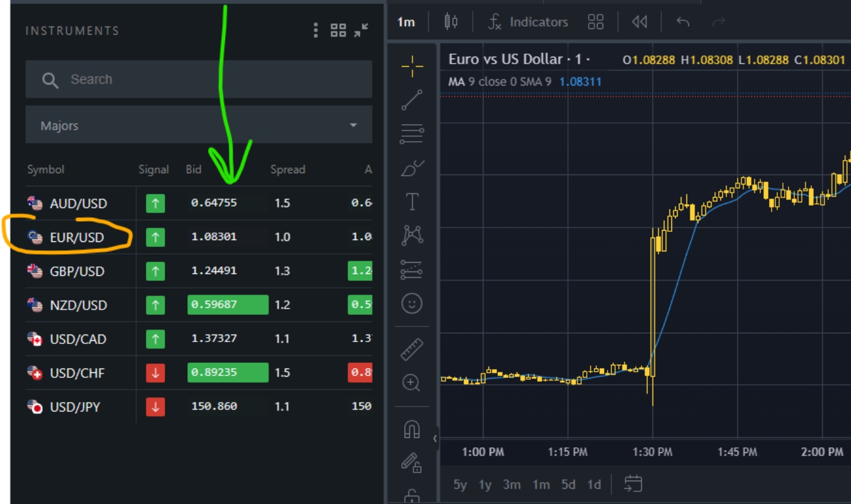Select the USD/CAD instrument
The height and width of the screenshot is (504, 851).
tap(78, 340)
